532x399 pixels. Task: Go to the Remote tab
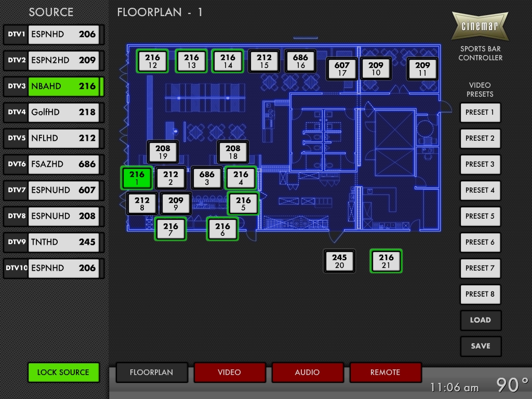pos(385,372)
